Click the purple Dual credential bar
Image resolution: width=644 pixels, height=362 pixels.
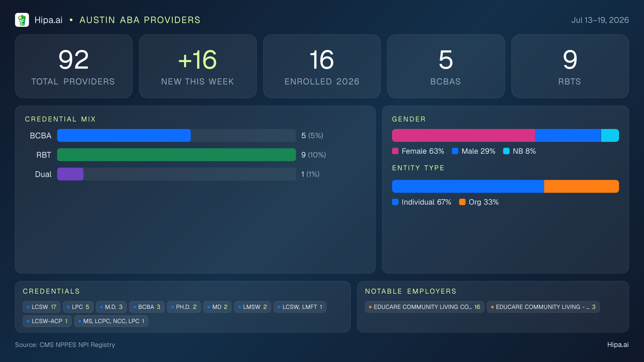[x=70, y=174]
